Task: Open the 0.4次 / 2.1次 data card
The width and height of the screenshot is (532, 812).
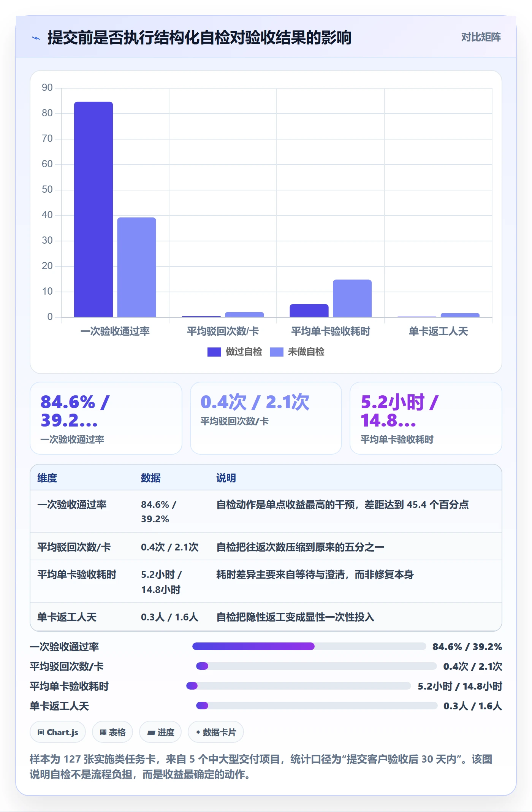Action: pos(266,418)
